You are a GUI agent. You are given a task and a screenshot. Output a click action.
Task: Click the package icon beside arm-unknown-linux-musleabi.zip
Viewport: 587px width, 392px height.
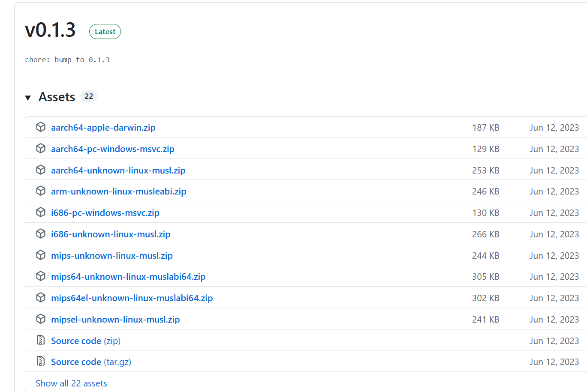click(41, 191)
